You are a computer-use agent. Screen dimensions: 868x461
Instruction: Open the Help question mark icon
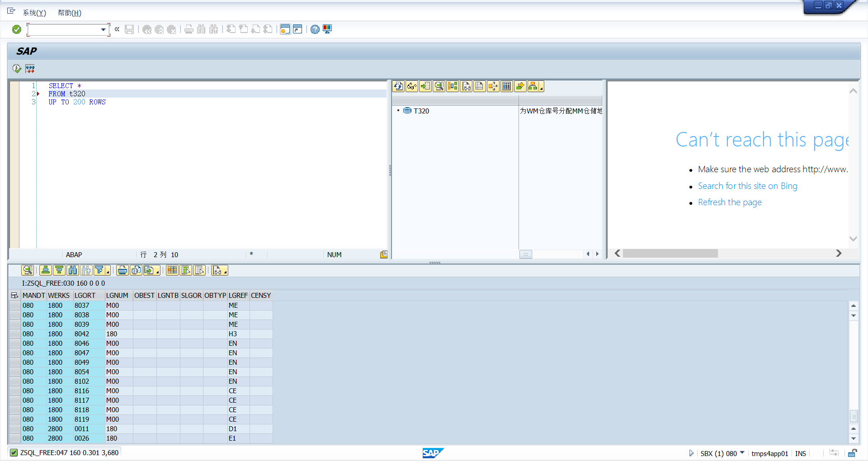pyautogui.click(x=315, y=29)
